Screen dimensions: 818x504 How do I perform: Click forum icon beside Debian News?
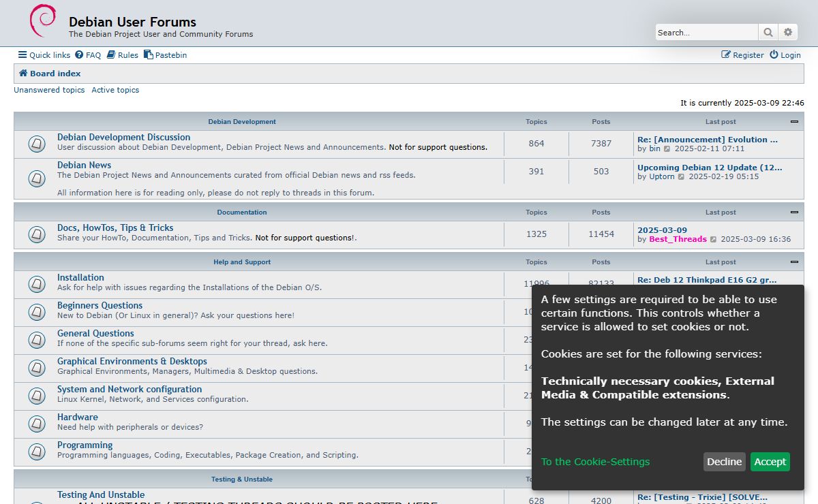click(x=37, y=179)
